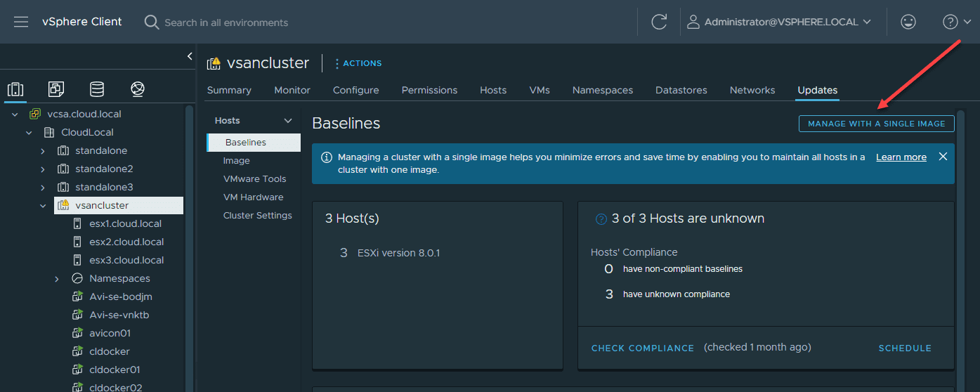980x392 pixels.
Task: Open the hamburger navigation menu
Action: click(x=21, y=22)
